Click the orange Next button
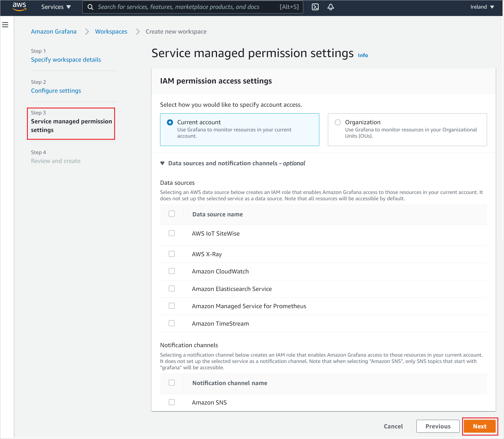The width and height of the screenshot is (504, 439). click(x=480, y=426)
